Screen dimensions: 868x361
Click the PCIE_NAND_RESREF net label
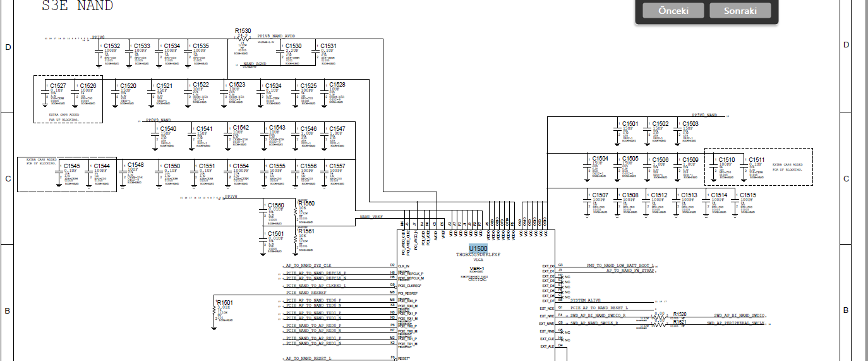pos(306,293)
